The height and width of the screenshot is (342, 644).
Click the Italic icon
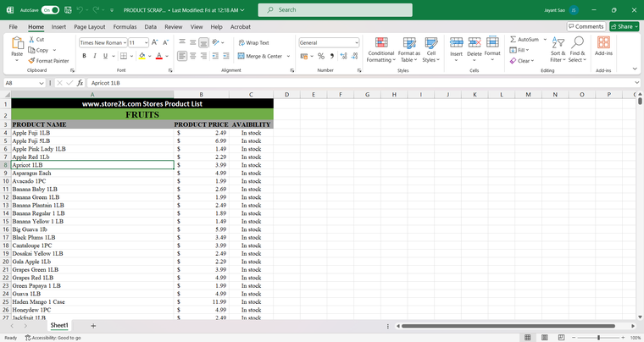tap(94, 56)
